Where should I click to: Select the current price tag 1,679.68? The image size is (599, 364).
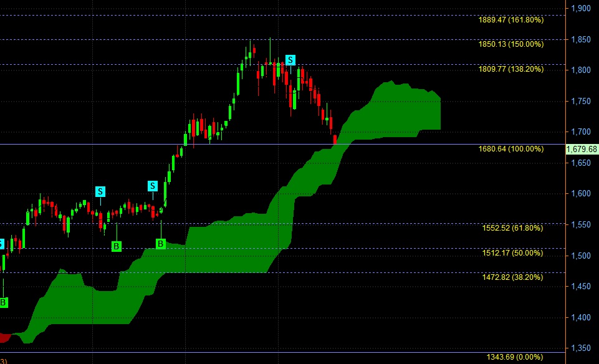point(582,149)
